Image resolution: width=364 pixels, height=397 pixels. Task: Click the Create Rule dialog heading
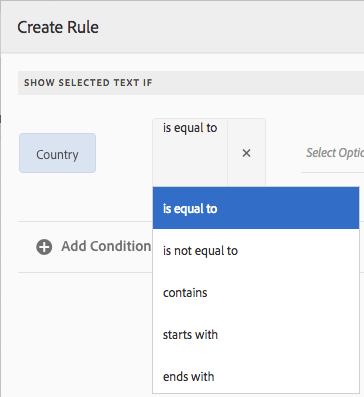(x=58, y=27)
